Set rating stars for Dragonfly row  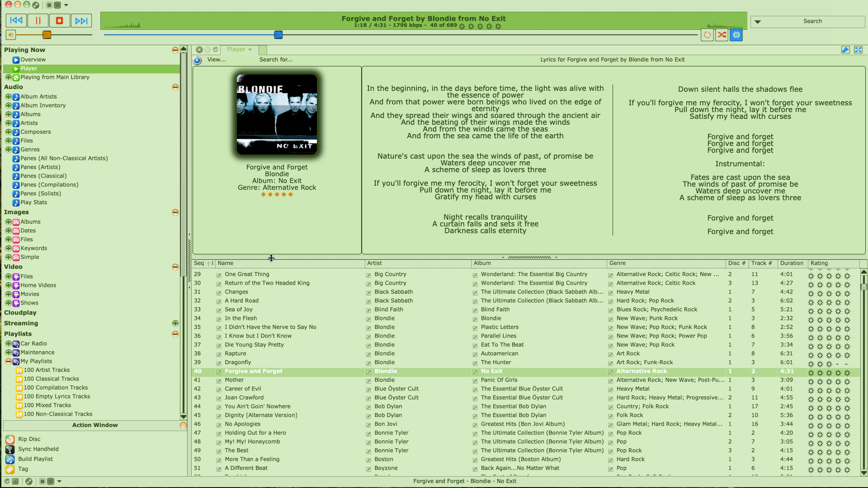click(829, 364)
